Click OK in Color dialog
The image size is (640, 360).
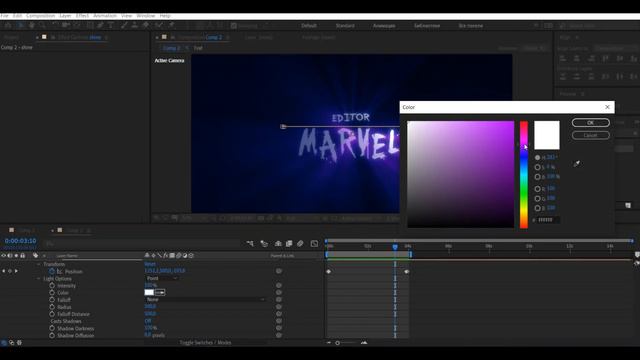click(x=591, y=122)
